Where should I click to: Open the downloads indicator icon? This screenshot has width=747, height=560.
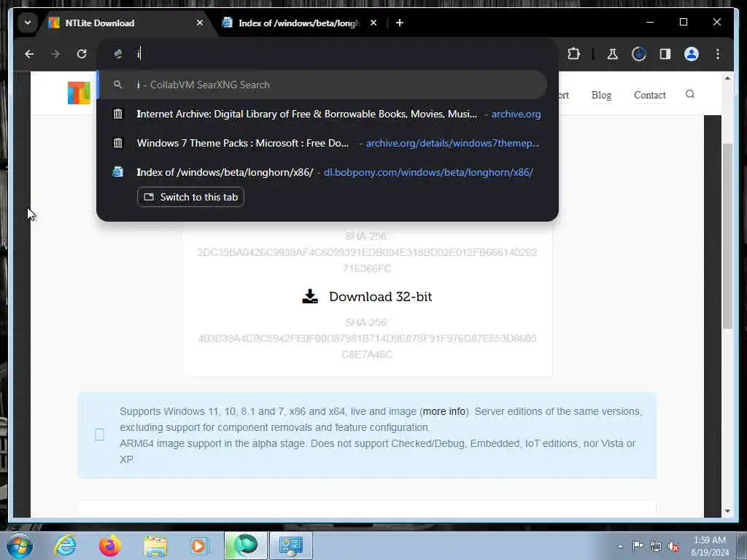point(639,54)
